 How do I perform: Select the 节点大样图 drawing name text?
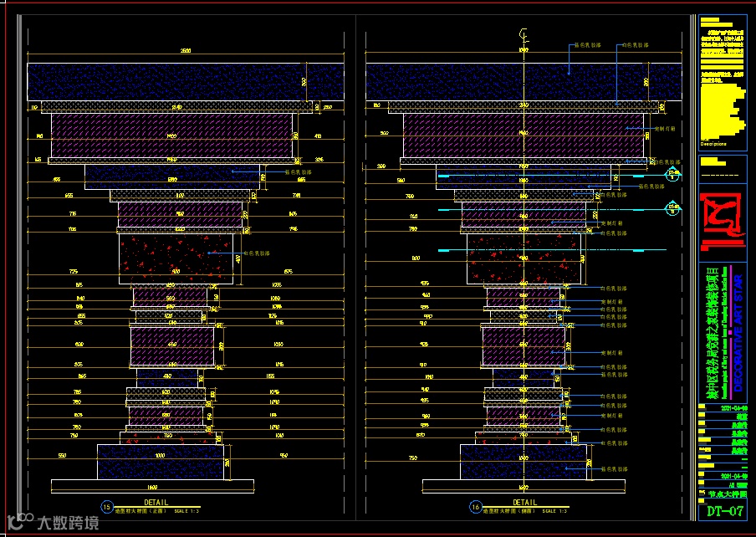(728, 494)
